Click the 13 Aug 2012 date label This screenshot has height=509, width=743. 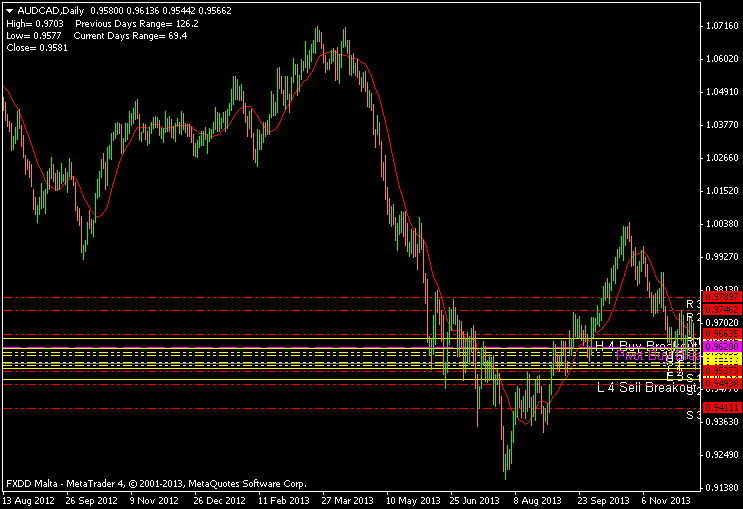(x=30, y=499)
